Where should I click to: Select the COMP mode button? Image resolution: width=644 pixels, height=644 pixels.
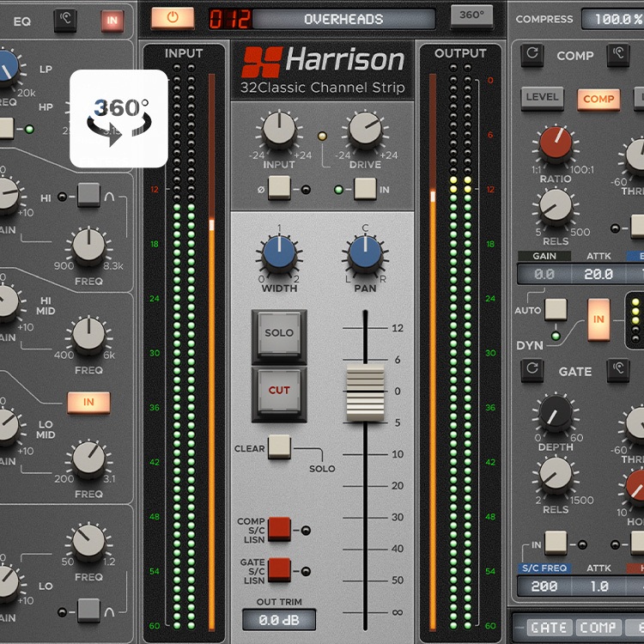coord(598,100)
